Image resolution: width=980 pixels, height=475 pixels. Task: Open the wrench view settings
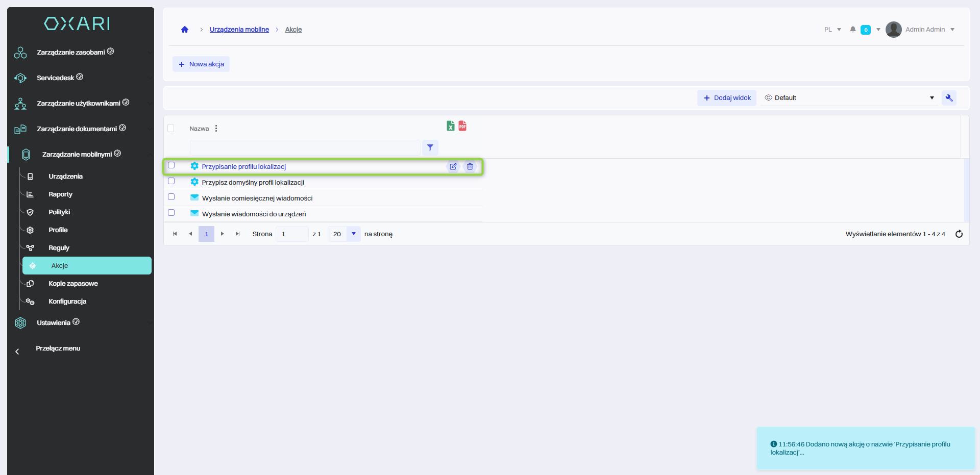949,98
